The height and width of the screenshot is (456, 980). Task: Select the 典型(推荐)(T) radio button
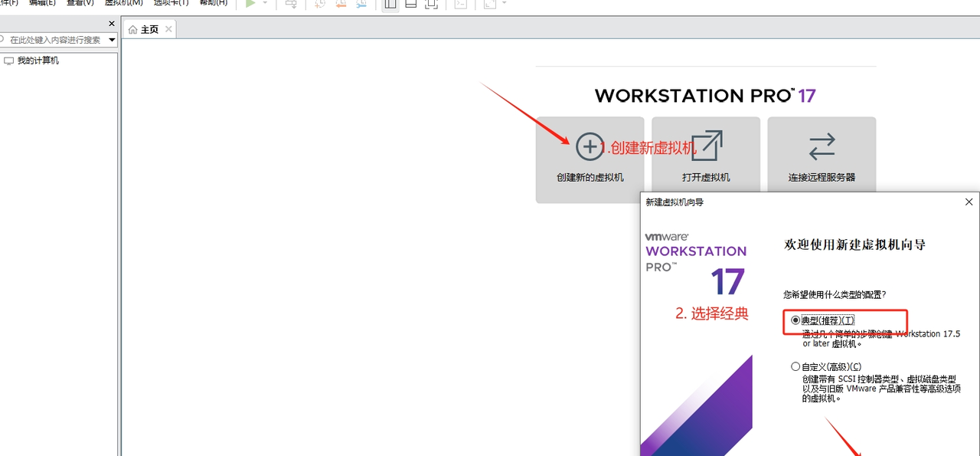coord(795,320)
